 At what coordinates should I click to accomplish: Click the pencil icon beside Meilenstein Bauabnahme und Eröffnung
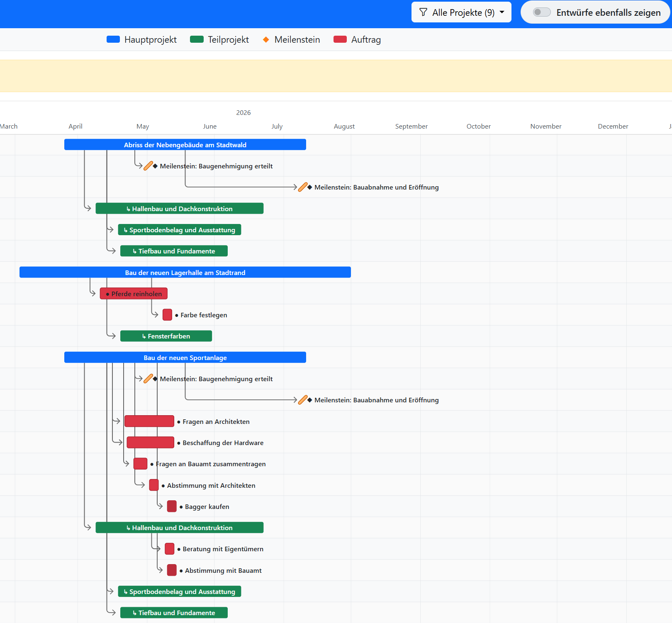tap(302, 187)
